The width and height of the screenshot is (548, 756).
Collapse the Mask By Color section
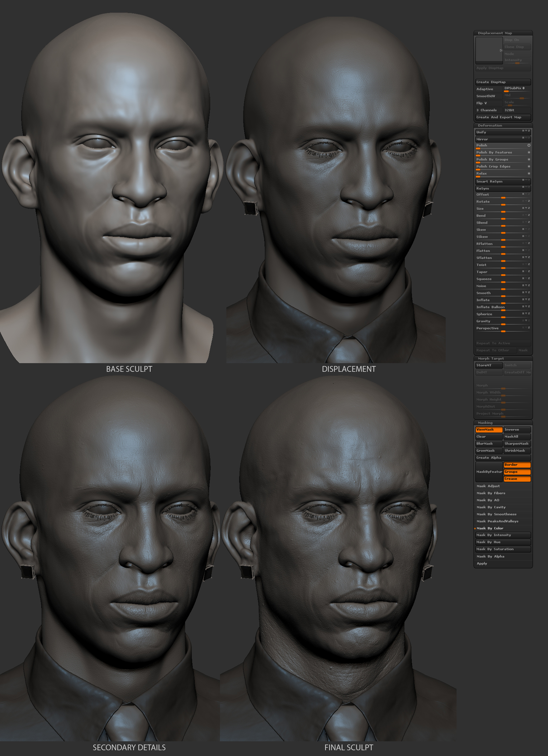point(490,528)
